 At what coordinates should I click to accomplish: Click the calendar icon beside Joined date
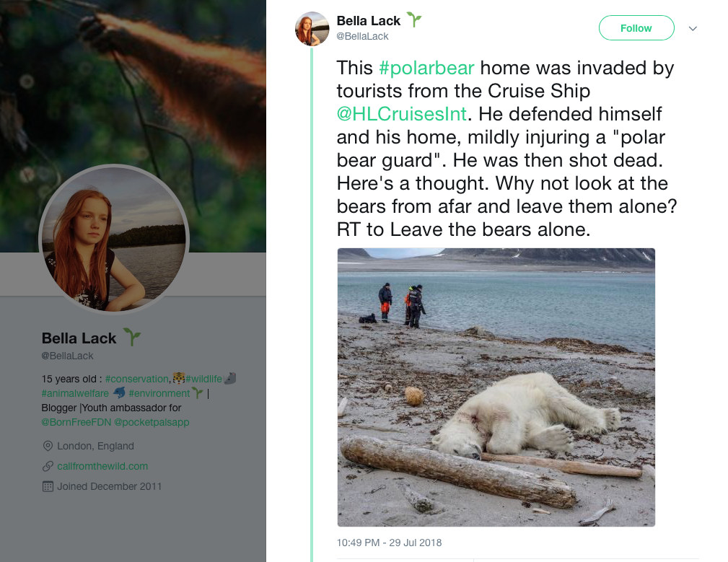48,486
